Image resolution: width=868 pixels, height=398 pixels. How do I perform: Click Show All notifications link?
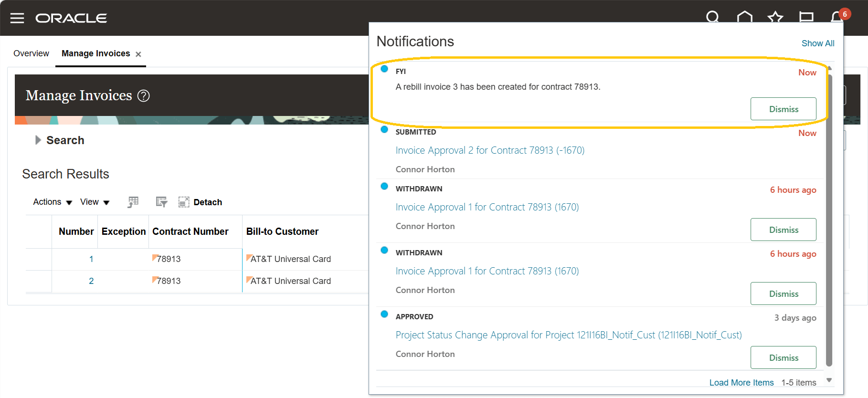click(x=818, y=43)
